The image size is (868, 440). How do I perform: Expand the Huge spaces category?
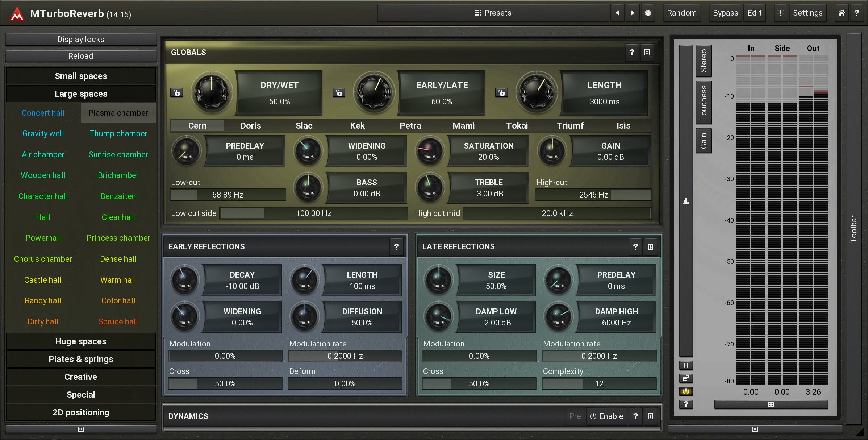pos(81,341)
